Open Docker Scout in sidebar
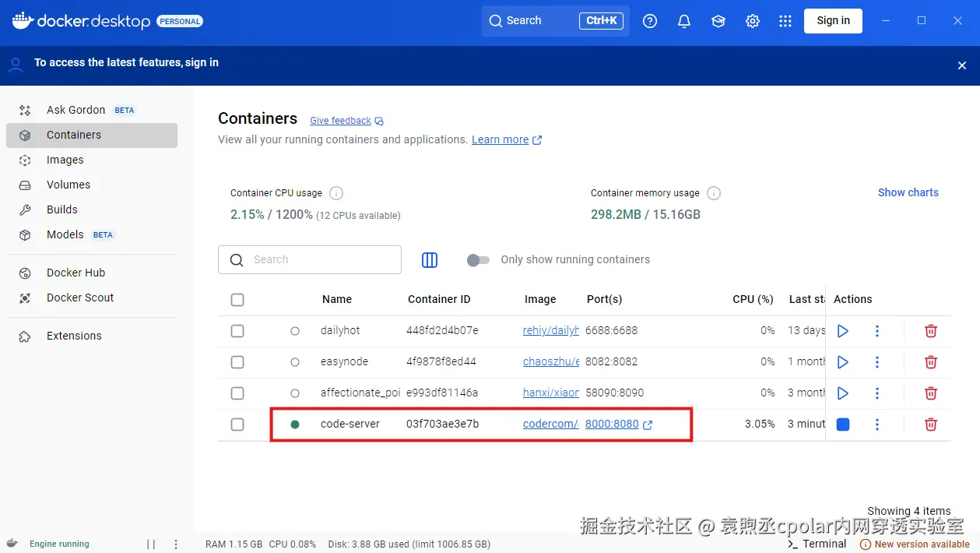The image size is (980, 553). (92, 298)
